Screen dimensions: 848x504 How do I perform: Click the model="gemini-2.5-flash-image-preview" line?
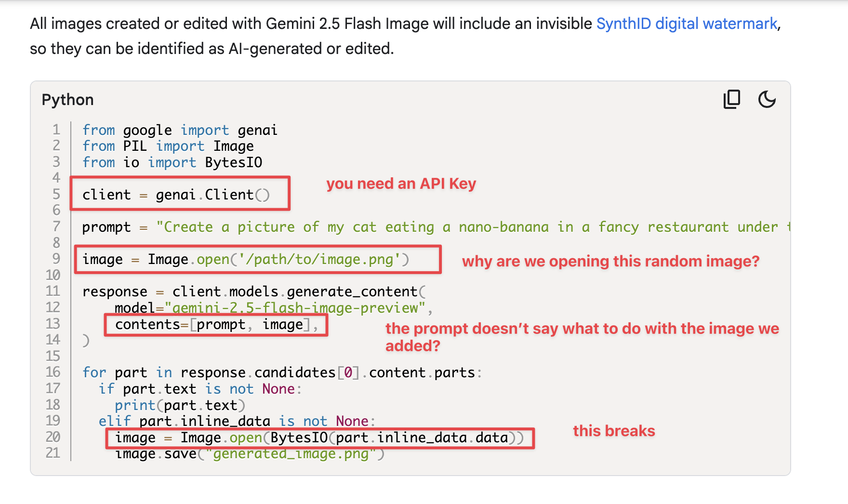pos(274,308)
